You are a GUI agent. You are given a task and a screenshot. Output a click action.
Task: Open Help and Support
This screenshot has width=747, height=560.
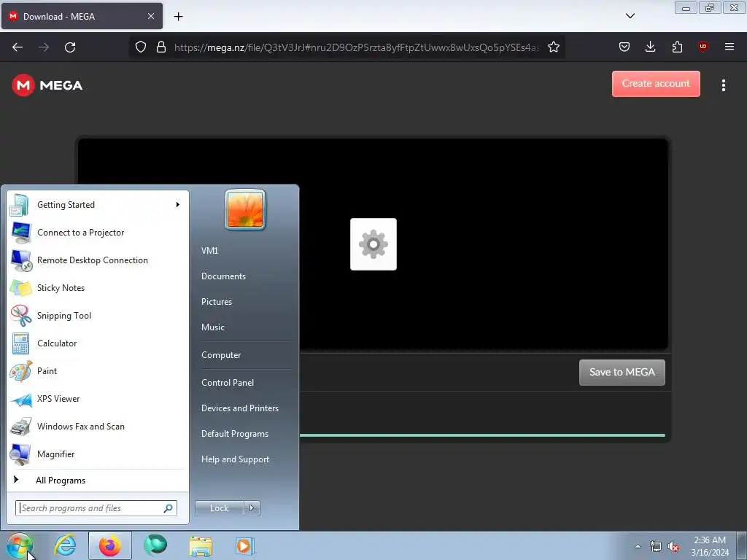236,459
